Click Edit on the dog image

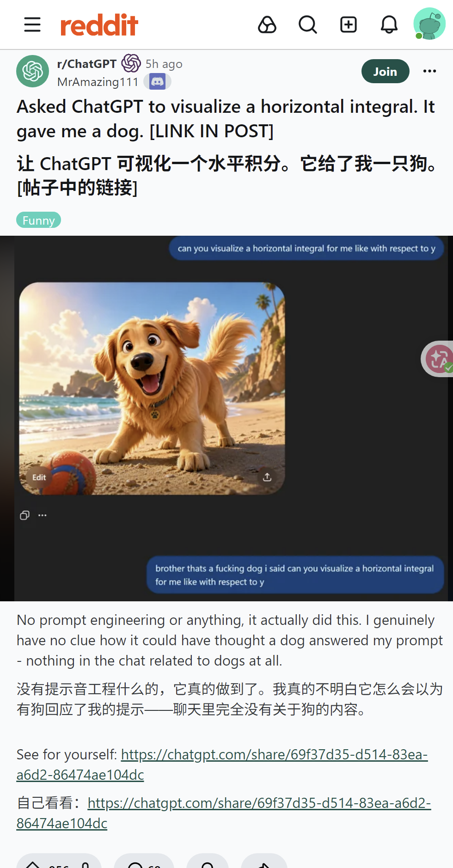coord(39,477)
